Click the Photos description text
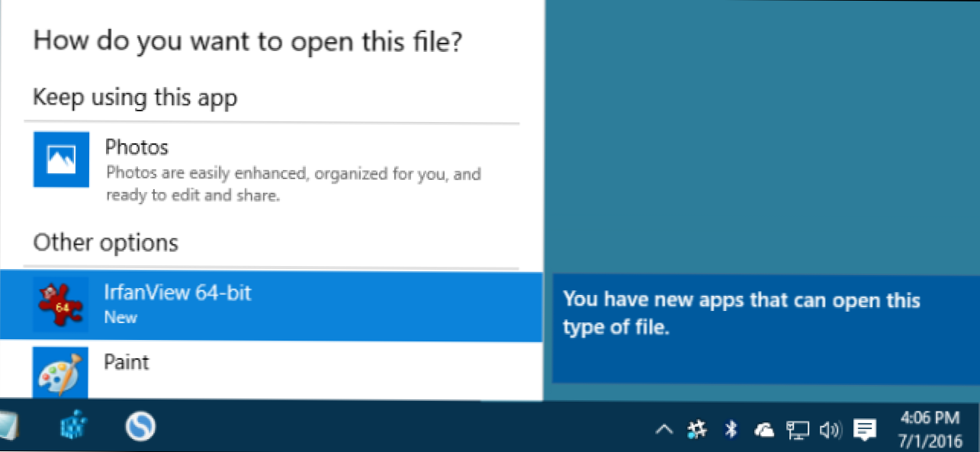The width and height of the screenshot is (980, 452). pyautogui.click(x=293, y=184)
